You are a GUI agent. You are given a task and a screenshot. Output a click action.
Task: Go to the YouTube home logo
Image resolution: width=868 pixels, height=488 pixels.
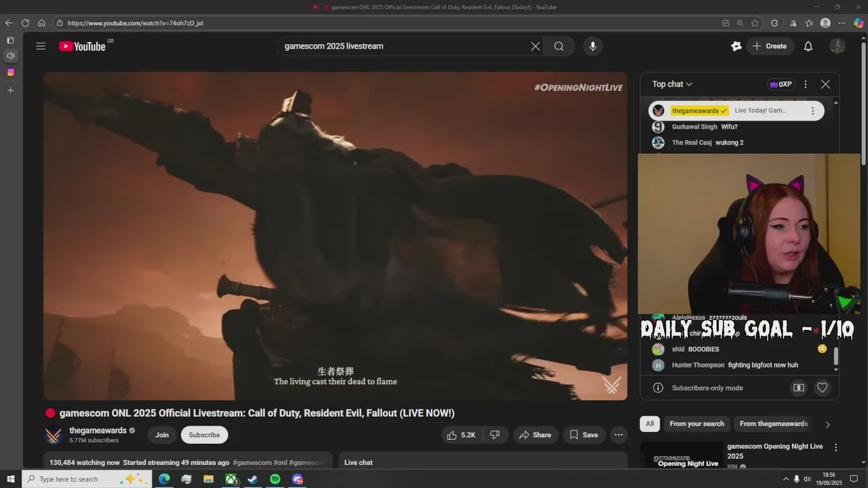click(82, 46)
